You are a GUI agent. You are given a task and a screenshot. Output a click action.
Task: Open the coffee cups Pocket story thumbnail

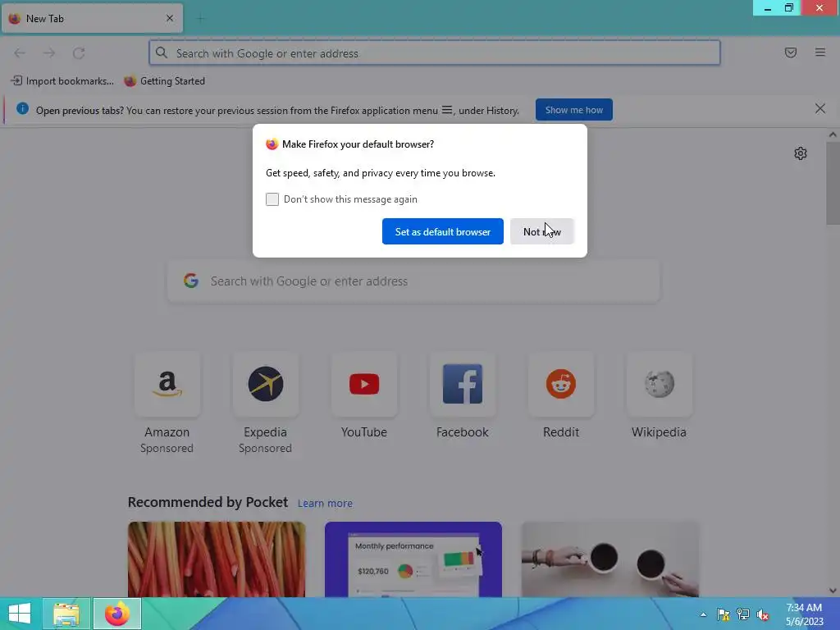(609, 559)
